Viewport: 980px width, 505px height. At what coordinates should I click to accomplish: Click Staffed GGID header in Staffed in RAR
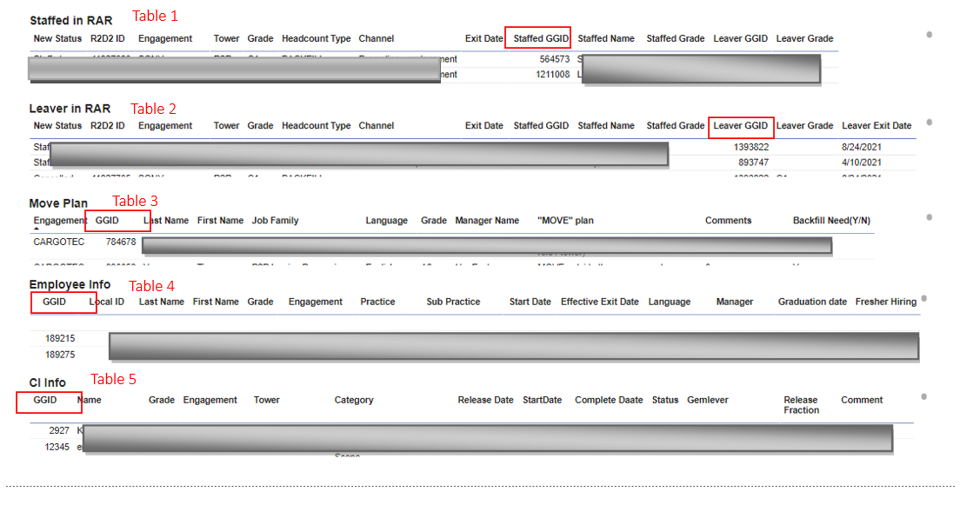(x=541, y=39)
